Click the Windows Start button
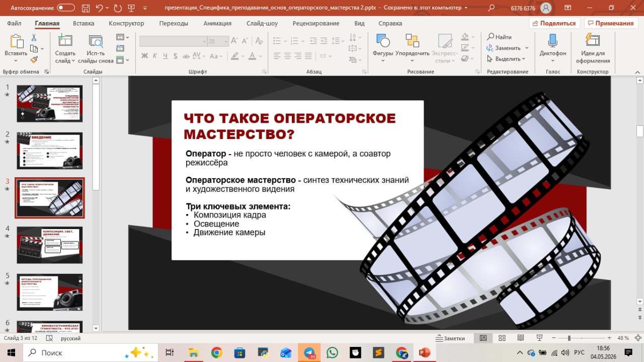This screenshot has height=362, width=644. [x=11, y=352]
